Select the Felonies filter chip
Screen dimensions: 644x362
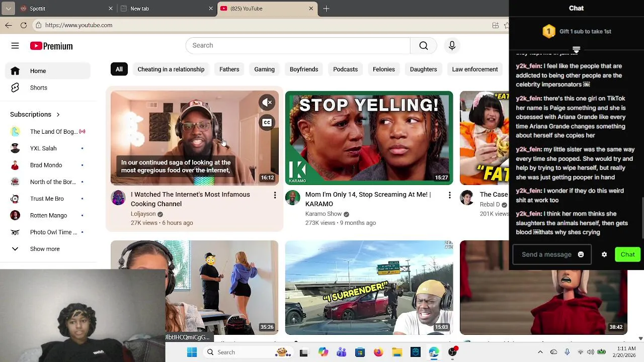(384, 69)
